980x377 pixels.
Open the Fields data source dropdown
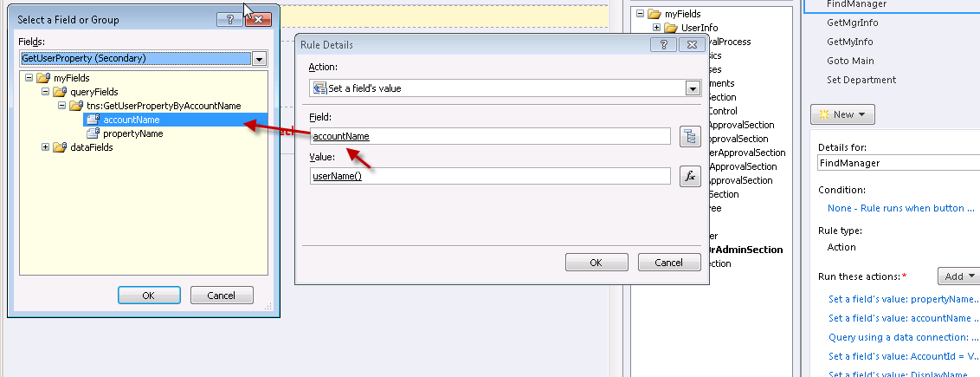tap(259, 59)
